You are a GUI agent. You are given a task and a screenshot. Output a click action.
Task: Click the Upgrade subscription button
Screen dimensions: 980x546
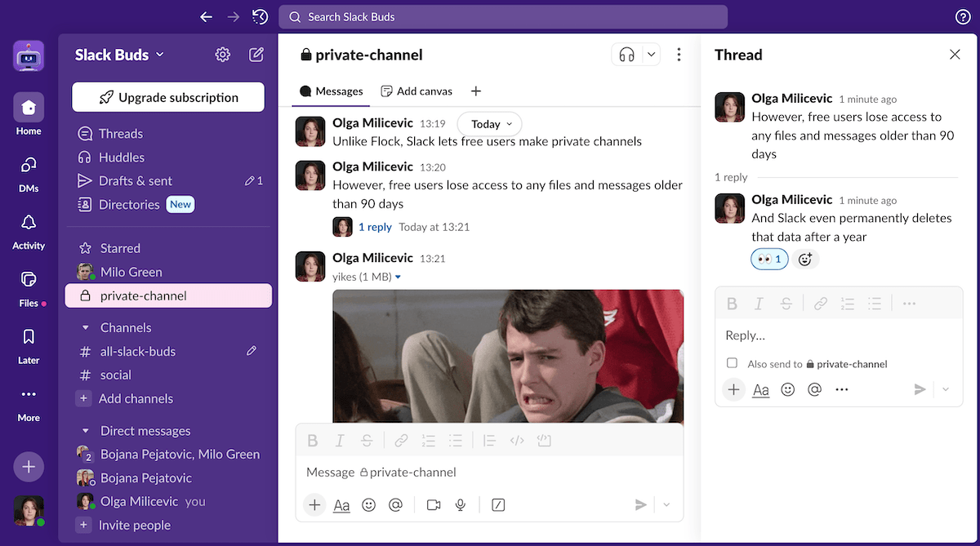[x=168, y=97]
